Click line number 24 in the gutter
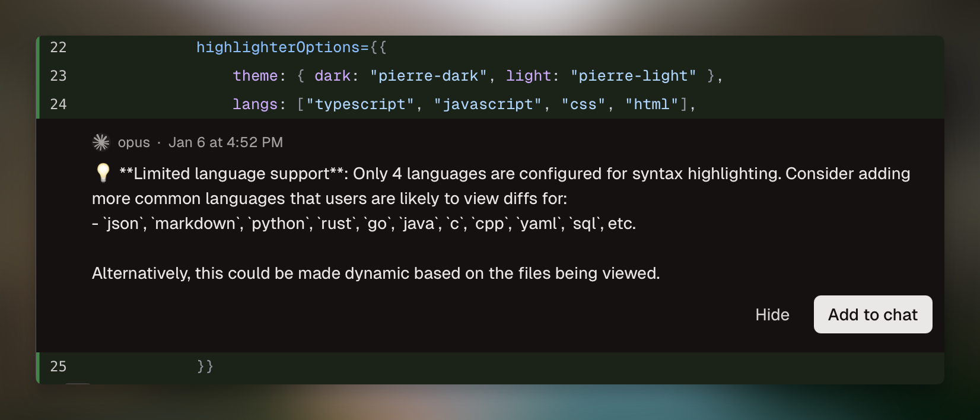Viewport: 980px width, 420px height. [x=58, y=104]
